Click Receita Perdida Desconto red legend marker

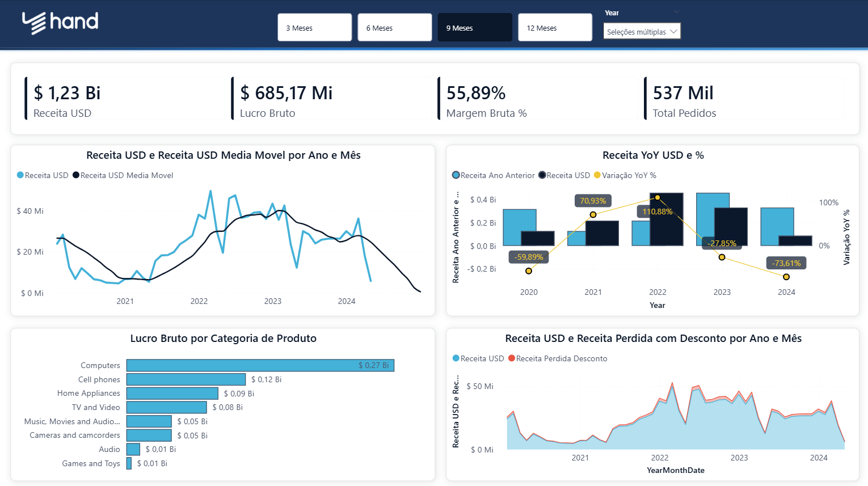click(511, 358)
